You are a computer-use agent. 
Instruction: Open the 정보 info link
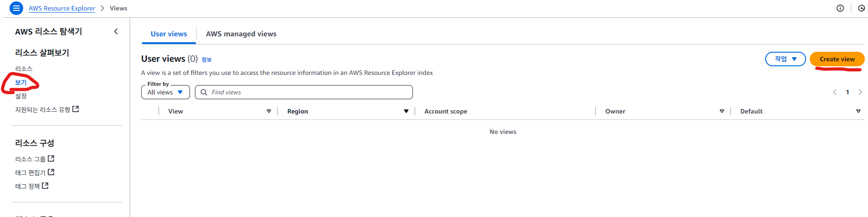207,59
